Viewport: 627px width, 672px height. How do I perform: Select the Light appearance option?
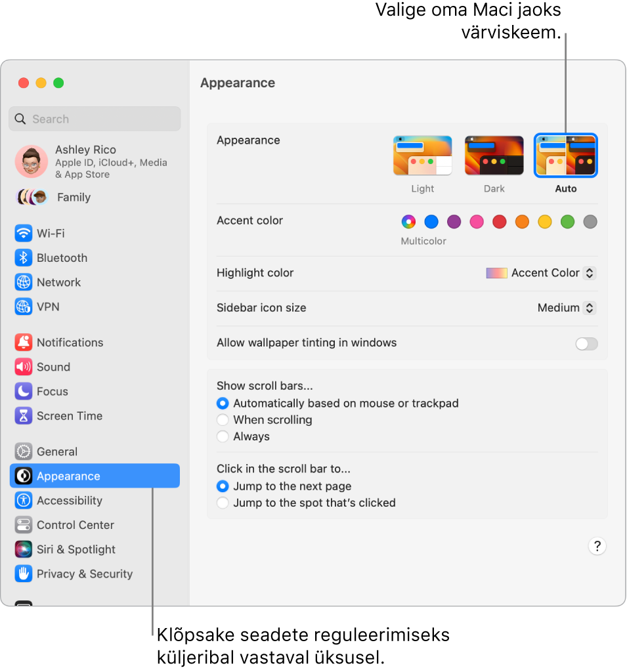(422, 155)
